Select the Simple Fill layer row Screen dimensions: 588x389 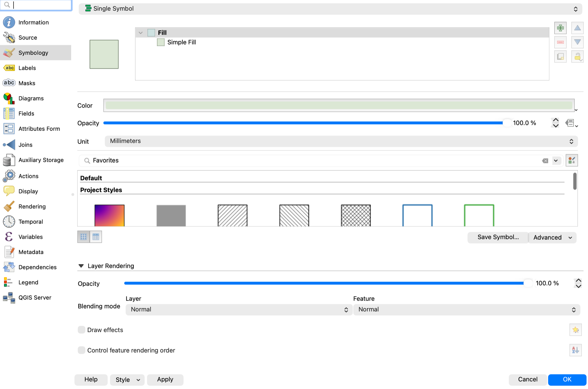342,42
